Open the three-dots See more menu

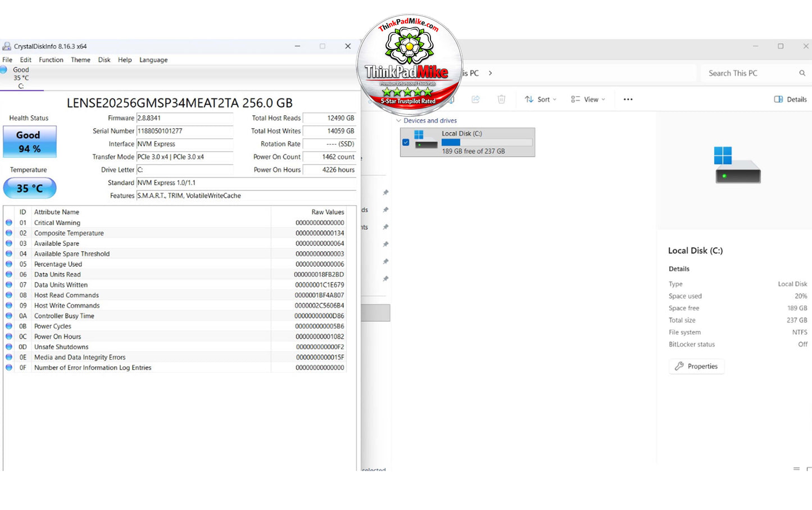click(x=628, y=99)
